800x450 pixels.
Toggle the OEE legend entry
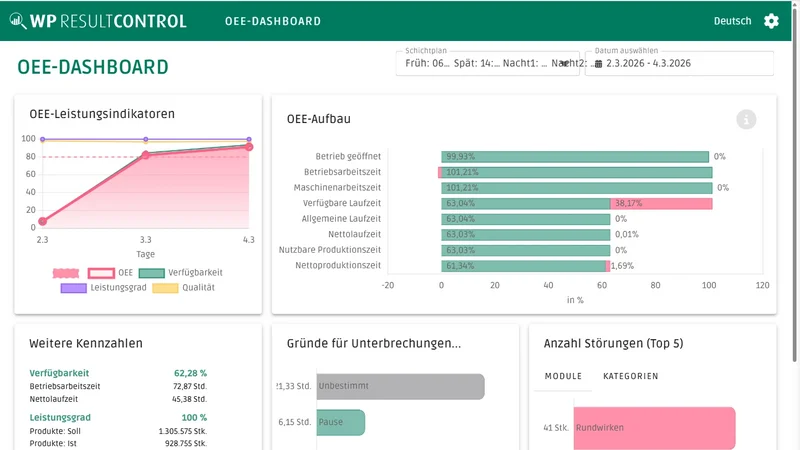[x=110, y=273]
